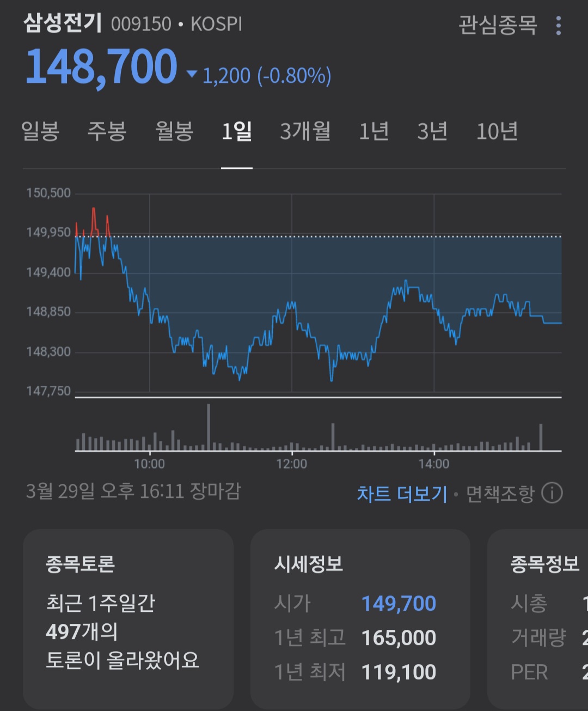Tap the 1년 최고 value 165,000

point(399,638)
